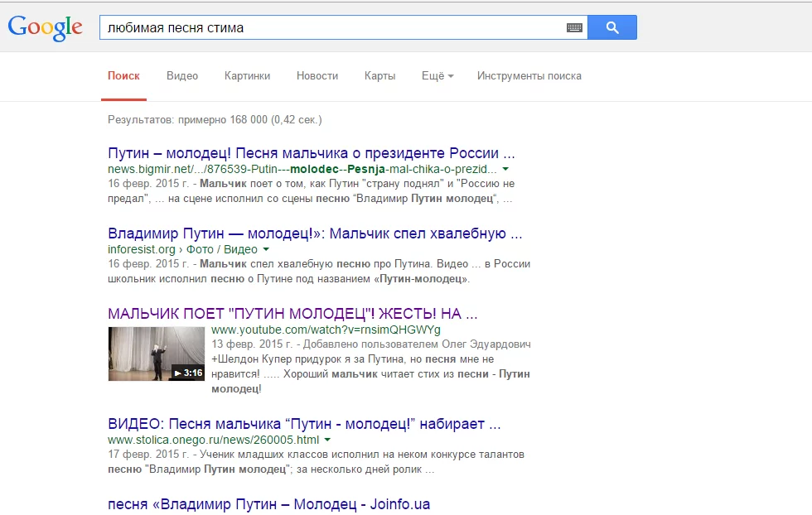Click the YouTube video thumbnail with 3:16
The width and height of the screenshot is (812, 515).
[x=157, y=354]
